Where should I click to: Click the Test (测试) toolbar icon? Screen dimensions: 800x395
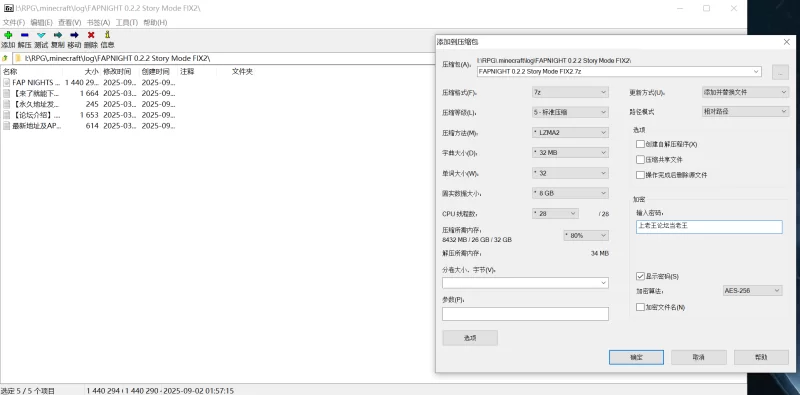[x=41, y=35]
